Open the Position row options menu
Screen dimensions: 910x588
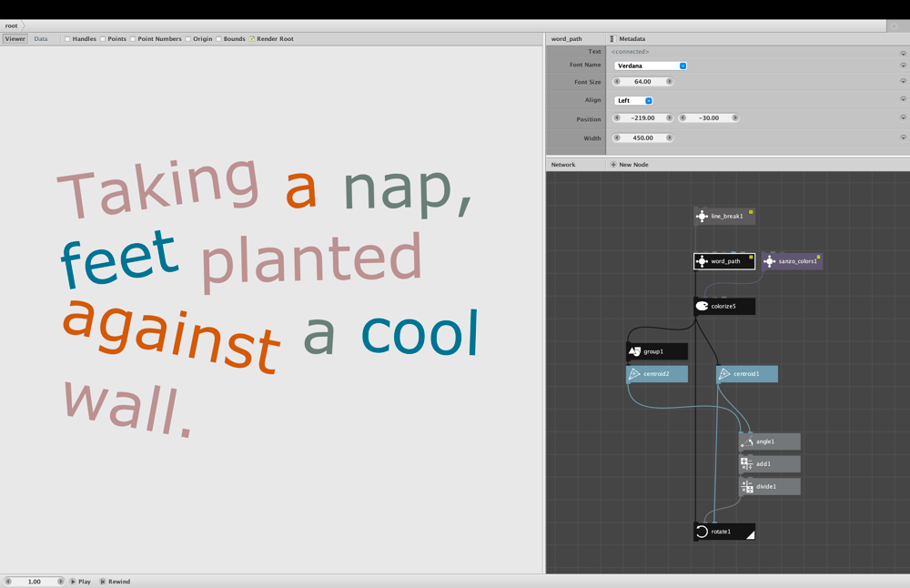pos(903,117)
